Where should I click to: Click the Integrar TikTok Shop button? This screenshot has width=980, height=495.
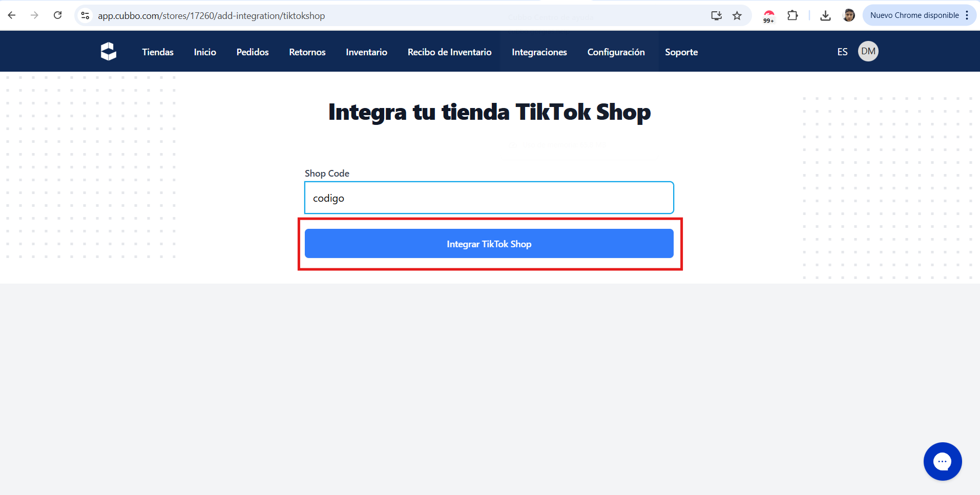pos(489,244)
